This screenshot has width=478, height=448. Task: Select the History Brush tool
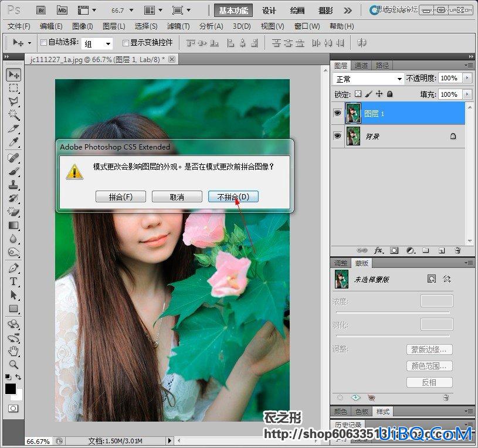coord(13,198)
